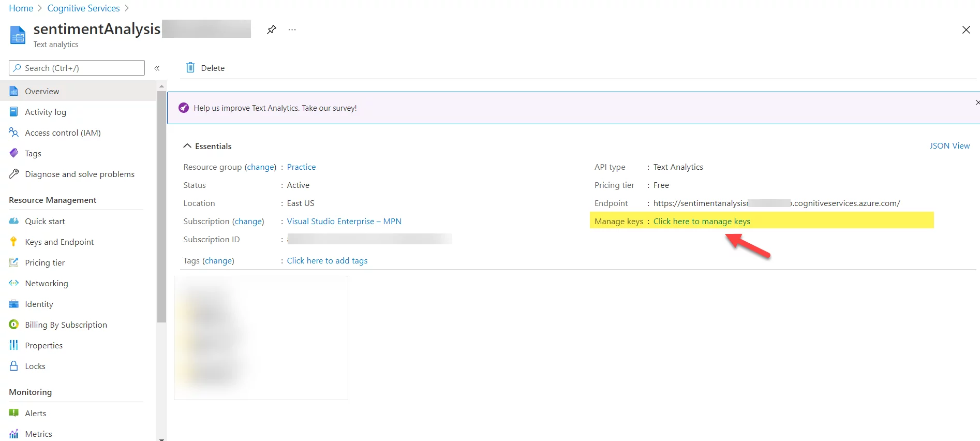This screenshot has width=980, height=441.
Task: Click the Quick start cloud icon
Action: point(14,221)
